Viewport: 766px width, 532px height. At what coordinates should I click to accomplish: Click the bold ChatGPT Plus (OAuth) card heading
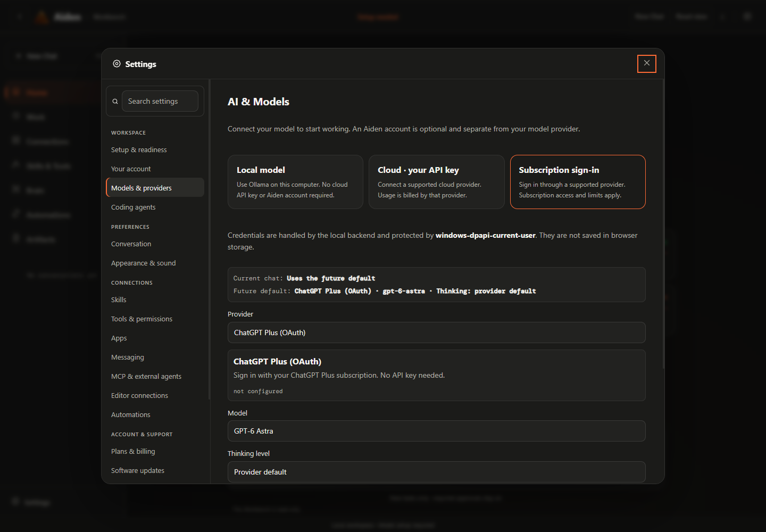[x=277, y=362]
